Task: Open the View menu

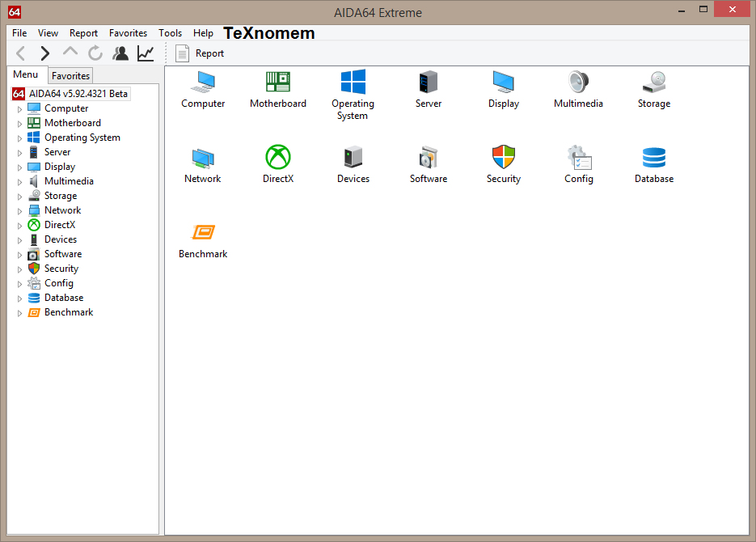Action: (x=48, y=33)
